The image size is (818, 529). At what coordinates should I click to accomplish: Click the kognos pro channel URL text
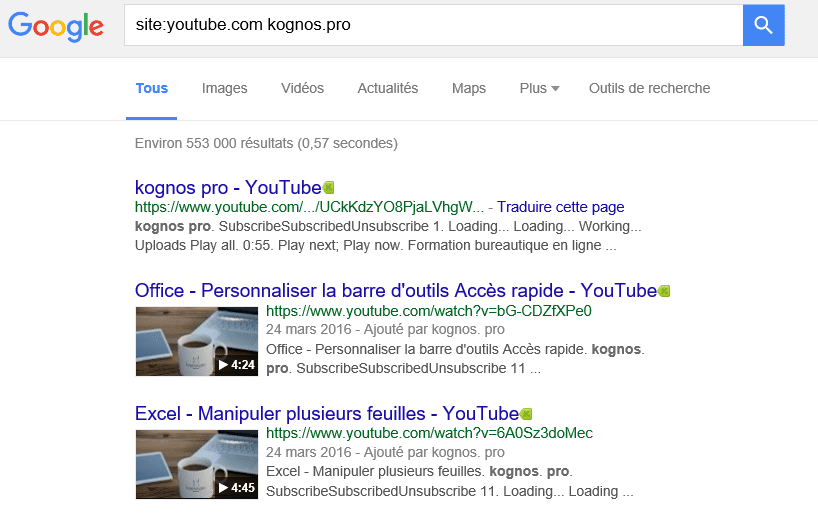309,207
